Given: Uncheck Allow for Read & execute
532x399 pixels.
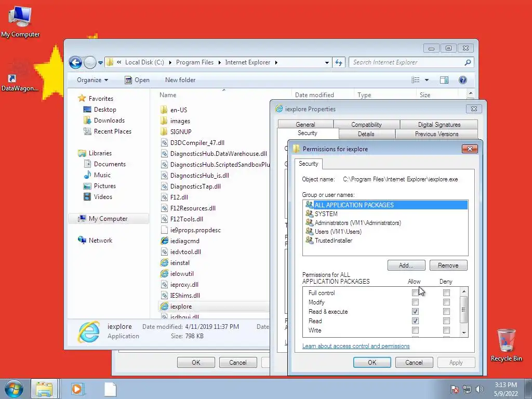Looking at the screenshot, I should pyautogui.click(x=415, y=311).
